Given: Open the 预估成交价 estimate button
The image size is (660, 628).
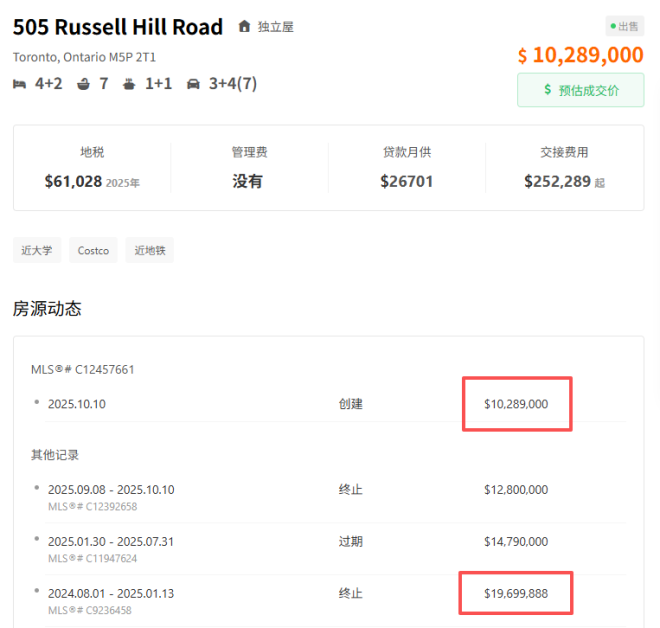Looking at the screenshot, I should [x=580, y=90].
